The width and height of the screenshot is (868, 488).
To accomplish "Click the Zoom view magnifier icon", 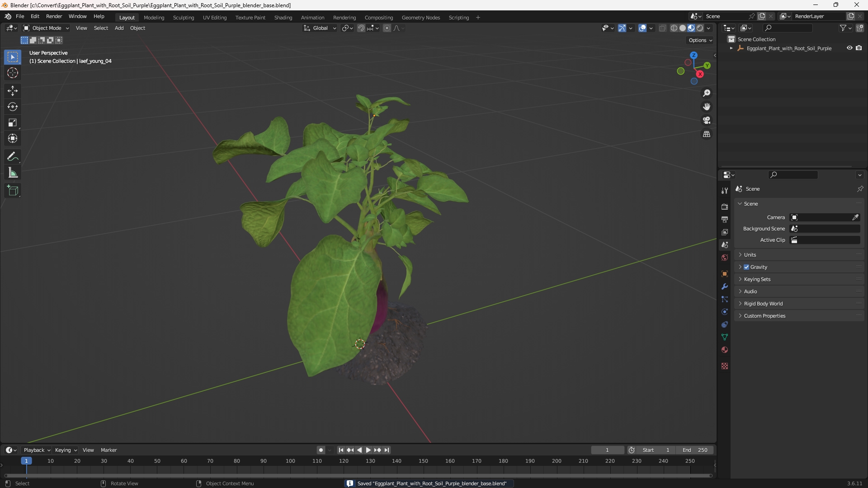I will pyautogui.click(x=707, y=93).
